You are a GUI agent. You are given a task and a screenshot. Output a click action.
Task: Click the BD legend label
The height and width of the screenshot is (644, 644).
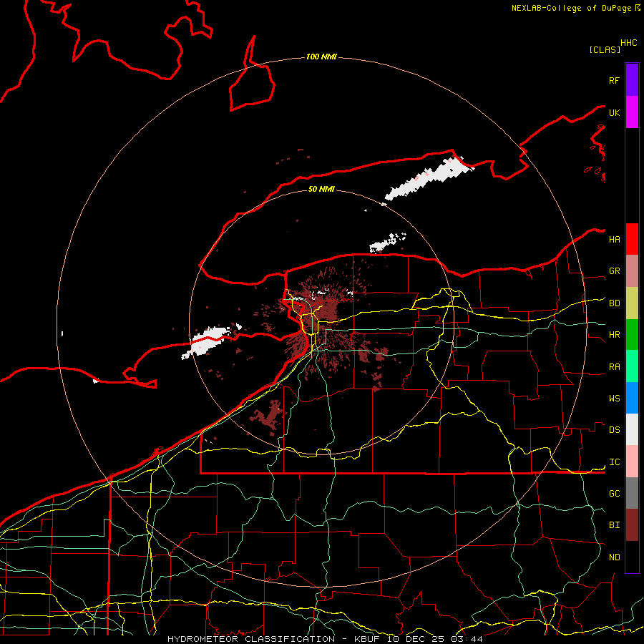(x=614, y=303)
